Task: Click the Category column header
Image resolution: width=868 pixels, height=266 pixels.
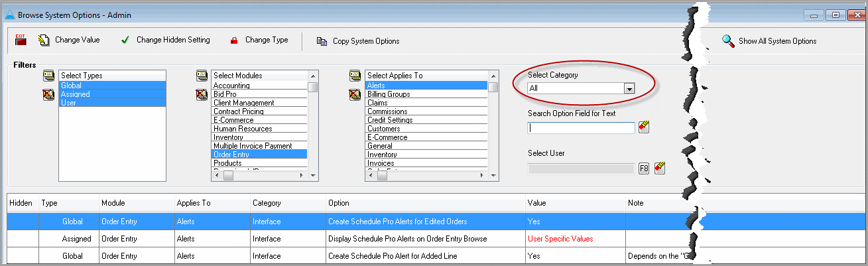Action: coord(286,203)
